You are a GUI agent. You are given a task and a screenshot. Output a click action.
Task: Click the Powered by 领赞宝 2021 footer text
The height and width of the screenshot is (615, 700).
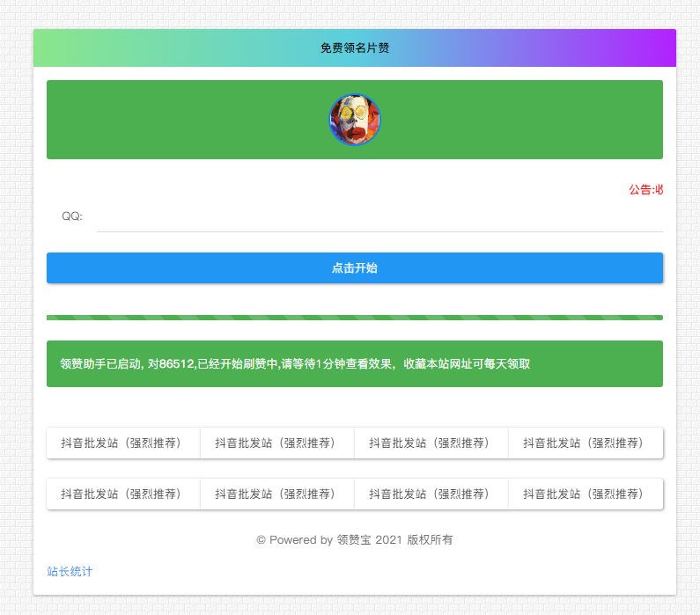[x=355, y=539]
